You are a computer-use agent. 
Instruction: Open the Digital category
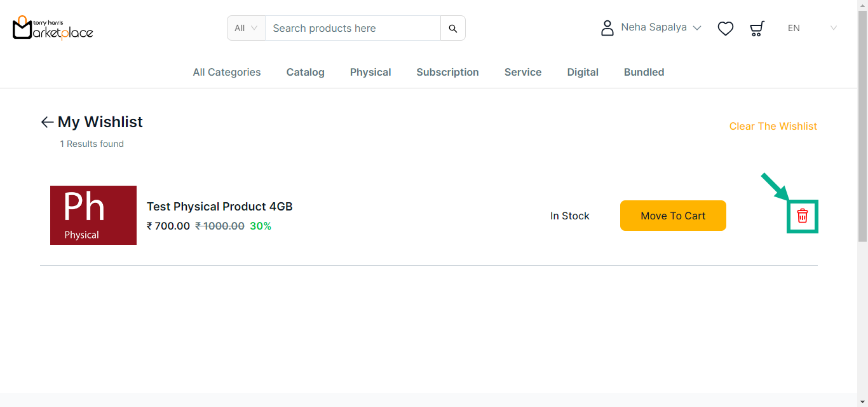tap(583, 72)
